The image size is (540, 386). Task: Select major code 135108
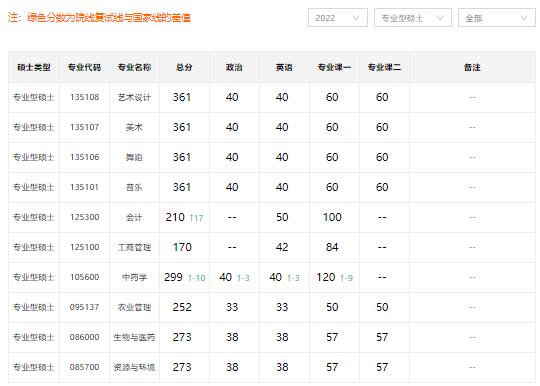pos(84,97)
